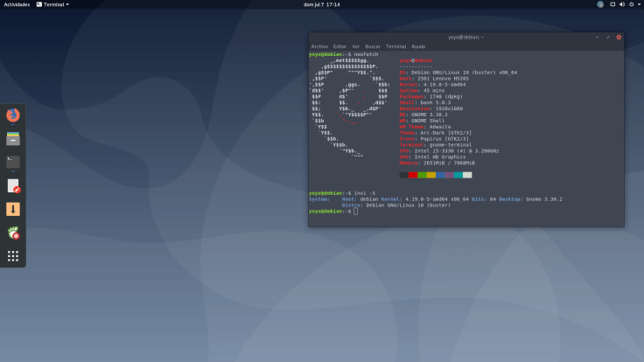Open the Buscar menu

[373, 46]
